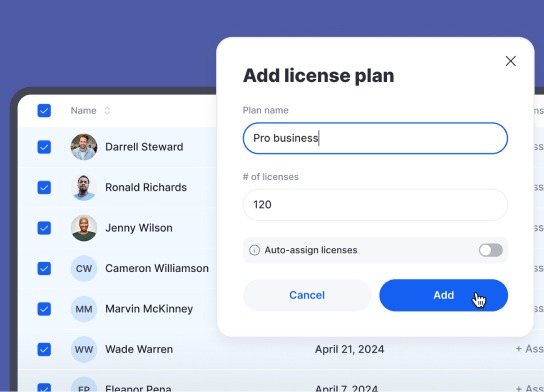This screenshot has height=392, width=544.
Task: Select the name Ronald Richards
Action: (x=146, y=187)
